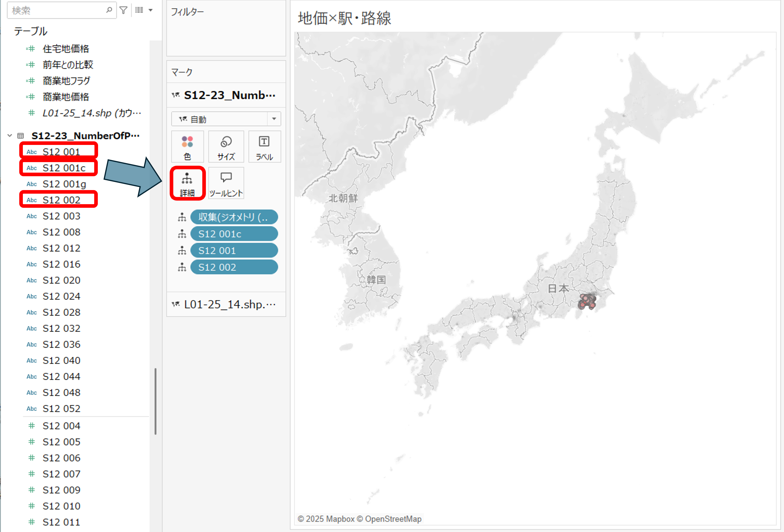Select the S12 007 measure field
The width and height of the screenshot is (784, 532).
[61, 474]
